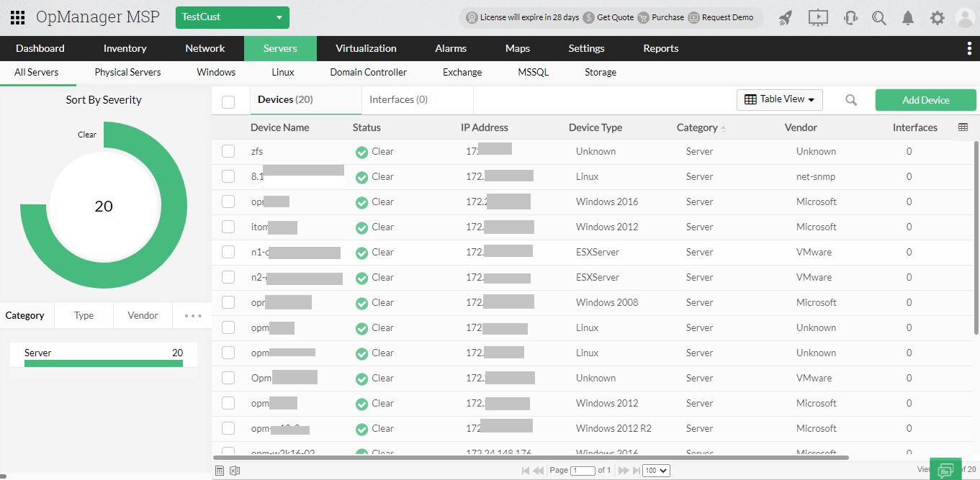Click the Add Device button

click(x=926, y=100)
